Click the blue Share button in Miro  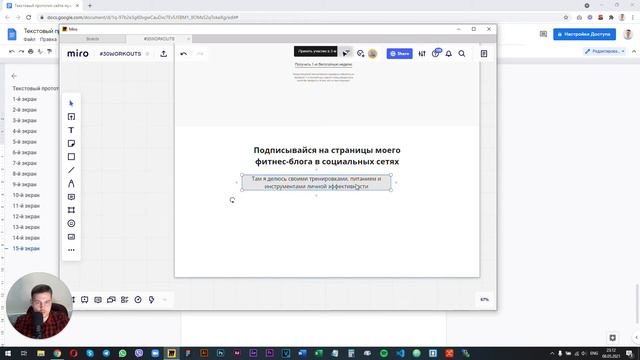[399, 53]
